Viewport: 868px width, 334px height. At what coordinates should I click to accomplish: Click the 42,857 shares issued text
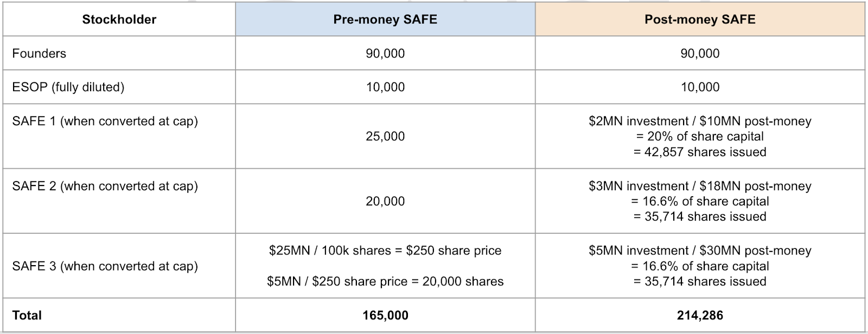coord(700,152)
